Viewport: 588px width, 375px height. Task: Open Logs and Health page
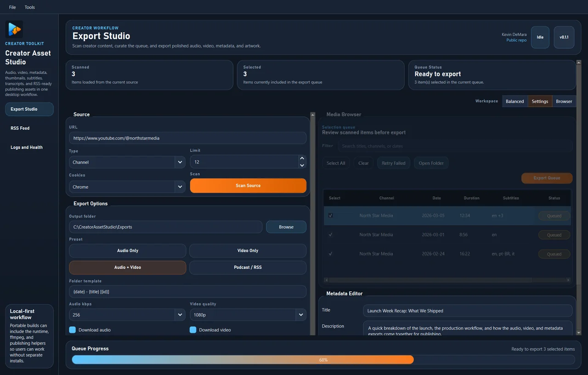coord(29,148)
